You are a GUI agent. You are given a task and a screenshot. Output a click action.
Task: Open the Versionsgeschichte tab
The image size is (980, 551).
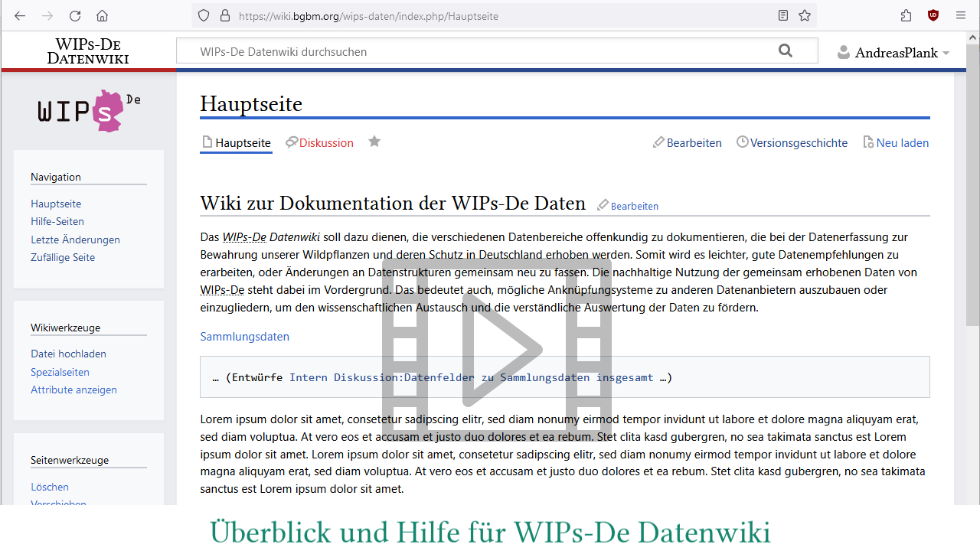798,143
